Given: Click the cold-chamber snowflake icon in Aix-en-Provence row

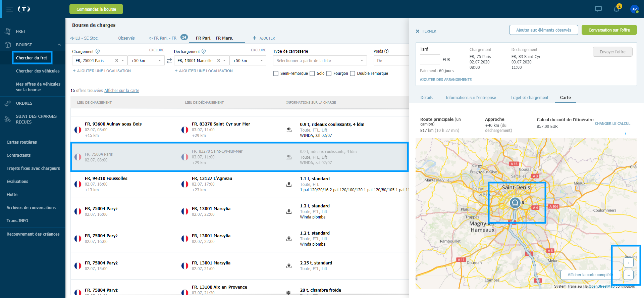Looking at the screenshot, I should (288, 293).
